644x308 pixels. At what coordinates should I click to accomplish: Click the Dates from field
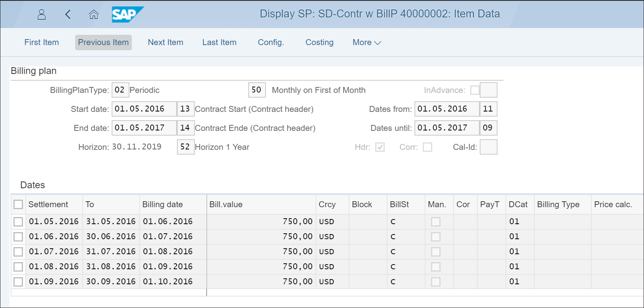coord(447,109)
